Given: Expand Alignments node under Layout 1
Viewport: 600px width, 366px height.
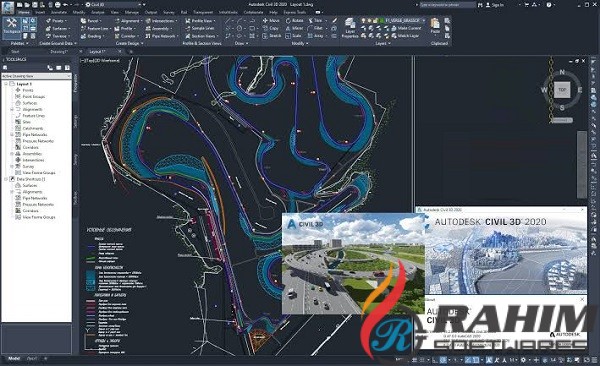Looking at the screenshot, I should (x=12, y=109).
